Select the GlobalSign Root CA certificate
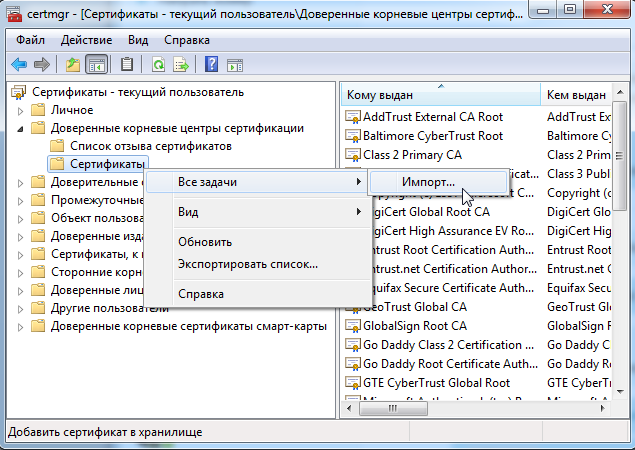 (x=415, y=326)
